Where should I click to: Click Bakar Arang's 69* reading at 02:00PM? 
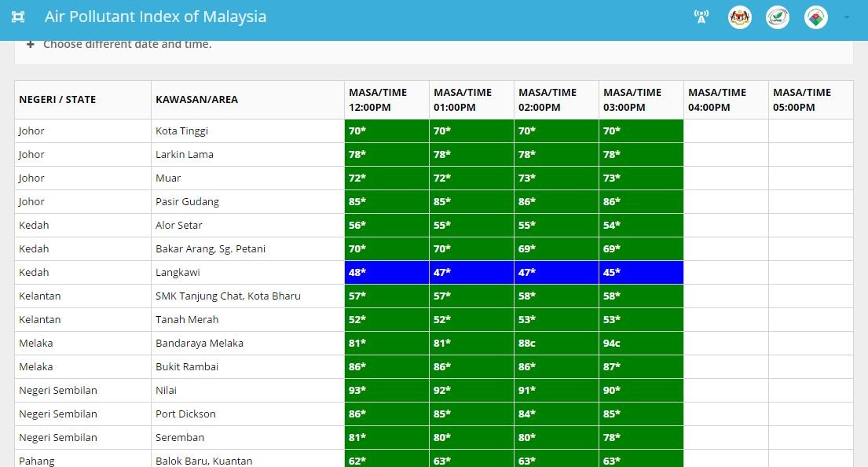point(556,248)
